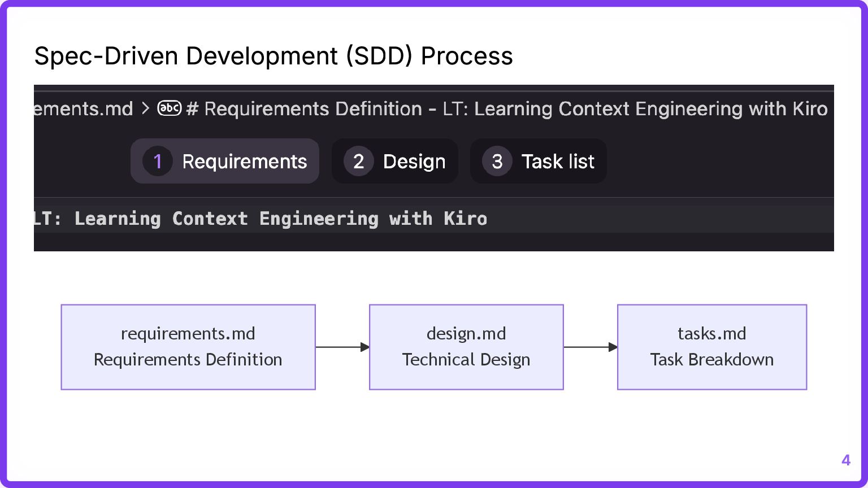
Task: Click the design.md Technical Design box
Action: click(x=466, y=347)
